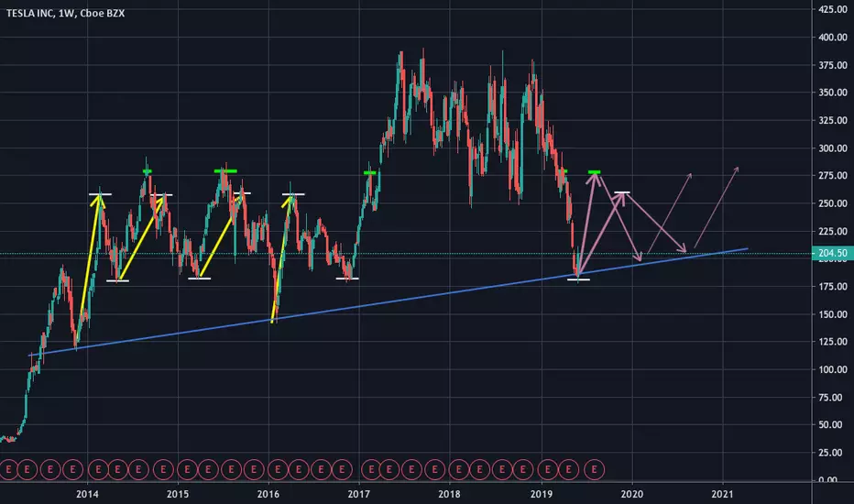
Task: Open the first earnings marker of 2015
Action: click(187, 469)
